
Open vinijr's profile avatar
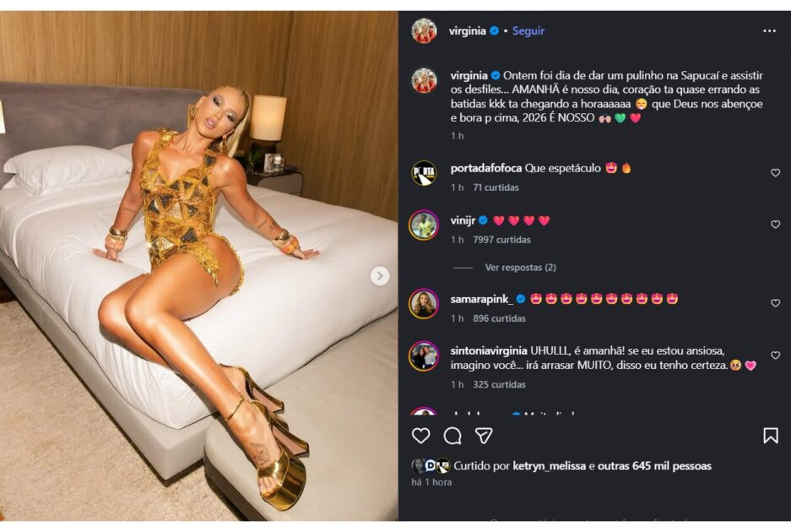(x=424, y=225)
